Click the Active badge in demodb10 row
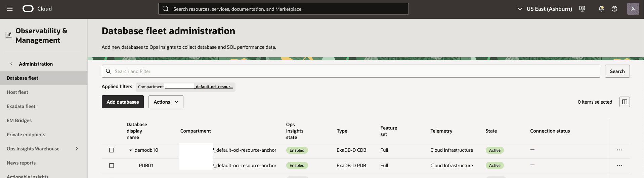644x178 pixels. [495, 150]
